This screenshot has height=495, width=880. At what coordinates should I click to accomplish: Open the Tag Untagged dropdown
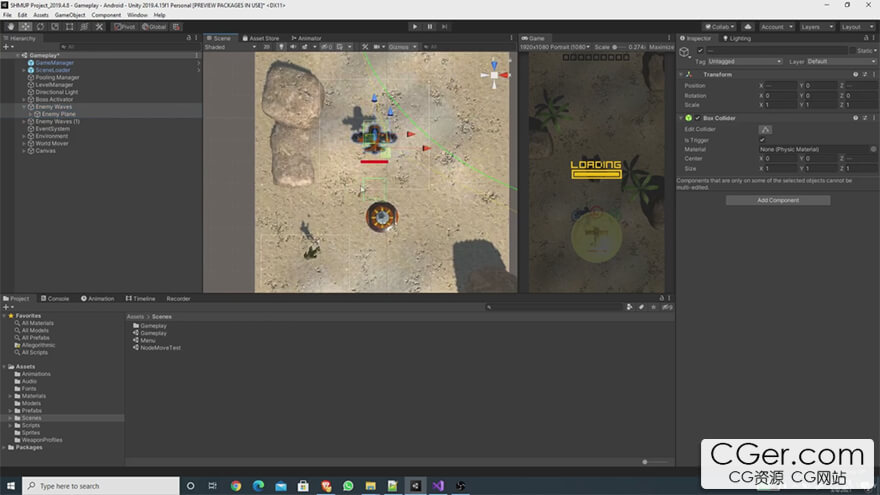click(x=744, y=61)
